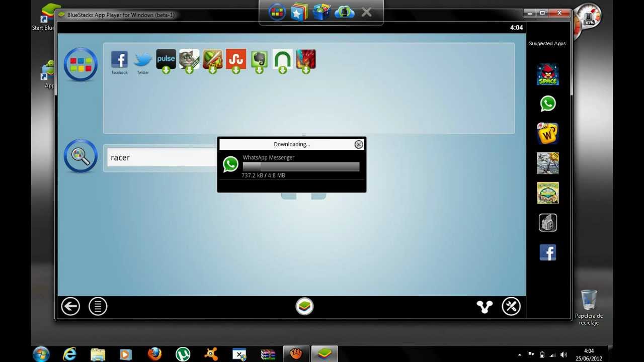
Task: Click the star folder icon in top toolbar
Action: click(299, 12)
